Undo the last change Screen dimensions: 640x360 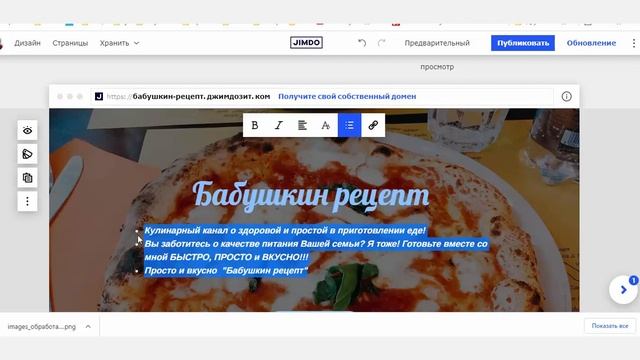click(362, 43)
